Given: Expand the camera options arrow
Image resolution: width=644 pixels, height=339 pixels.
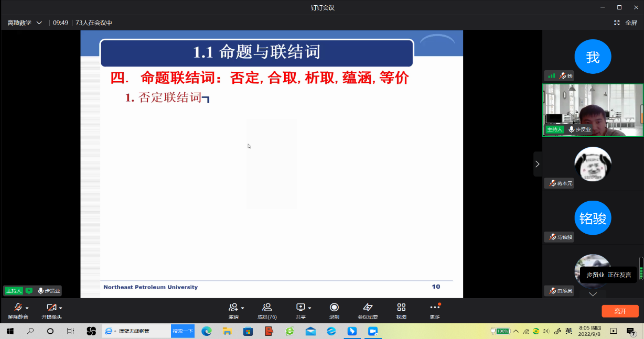Looking at the screenshot, I should tap(61, 308).
